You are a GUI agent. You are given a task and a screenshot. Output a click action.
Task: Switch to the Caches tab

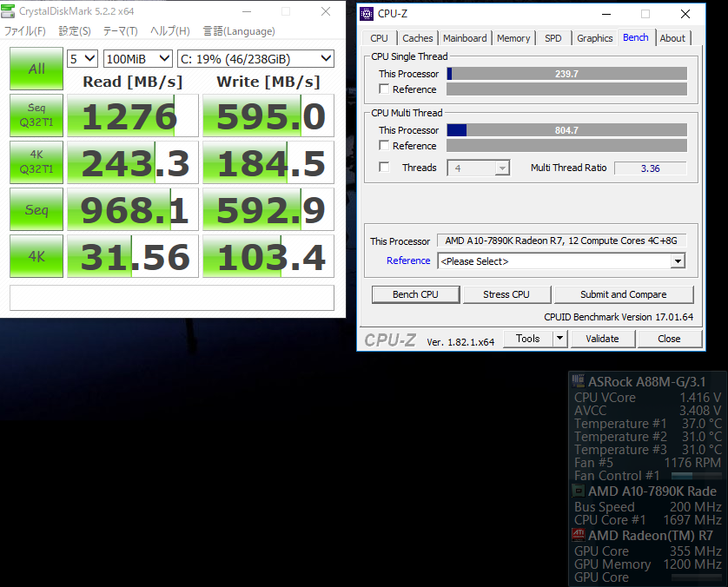417,38
